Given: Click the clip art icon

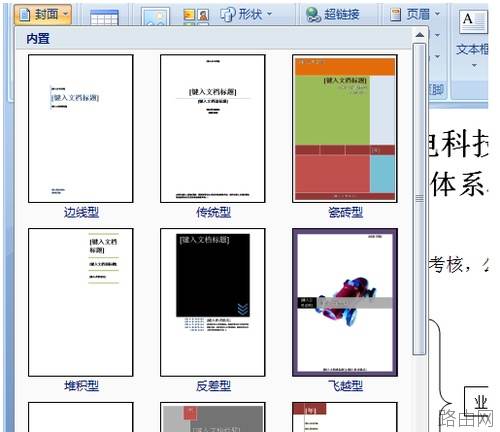Looking at the screenshot, I should point(196,16).
